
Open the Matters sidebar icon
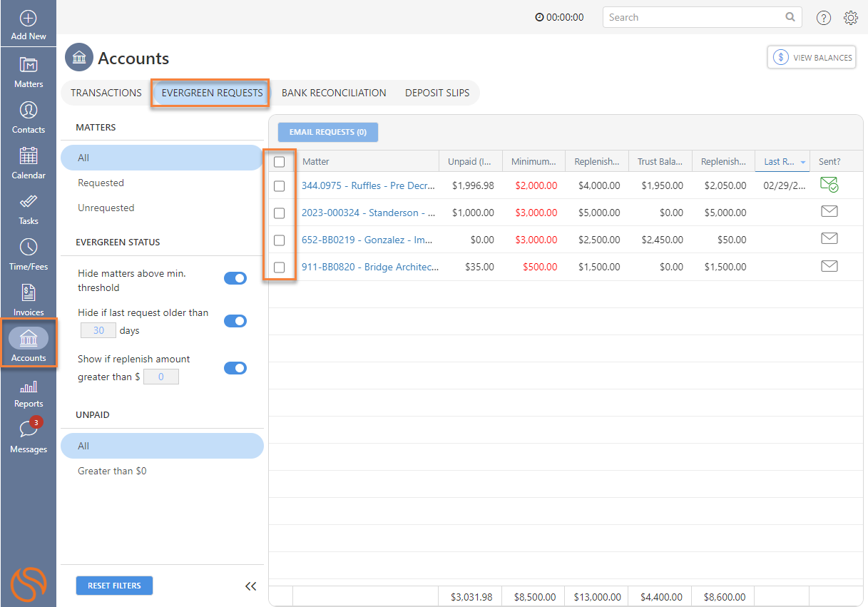[x=29, y=65]
